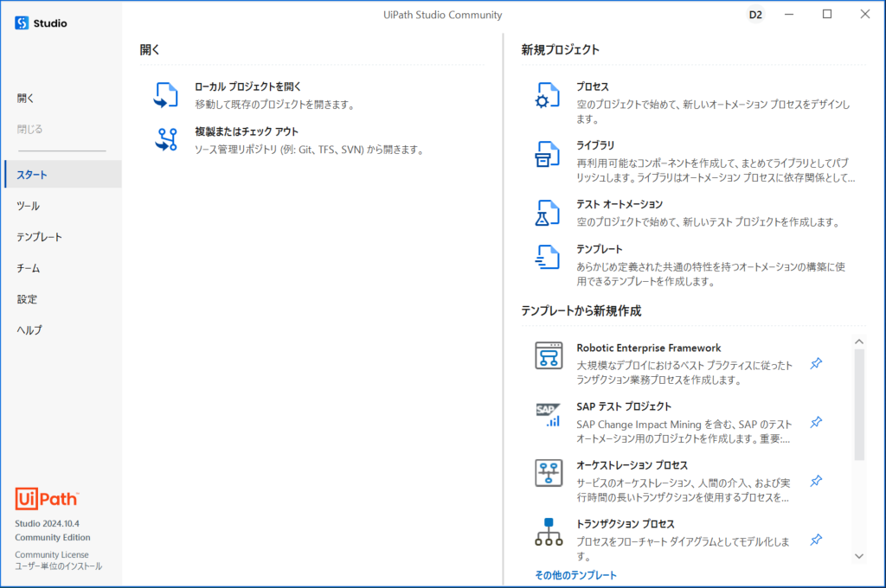Click the template list scroll up arrow
This screenshot has width=886, height=588.
pyautogui.click(x=859, y=342)
